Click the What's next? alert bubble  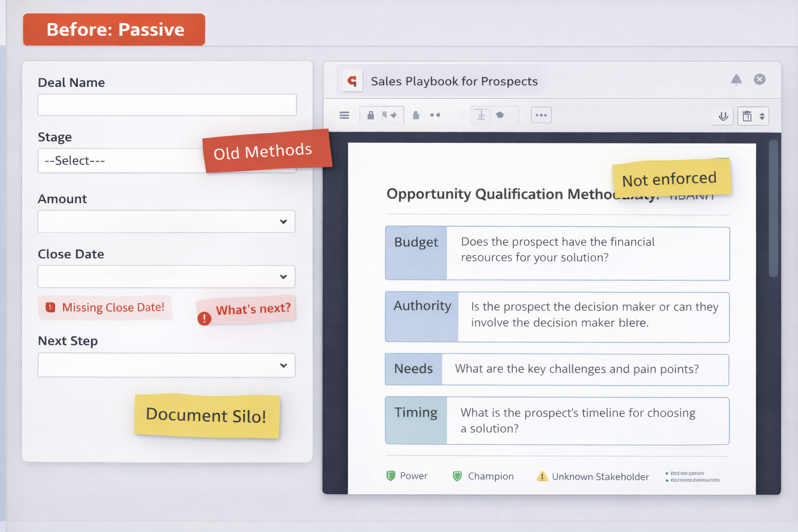pos(252,310)
